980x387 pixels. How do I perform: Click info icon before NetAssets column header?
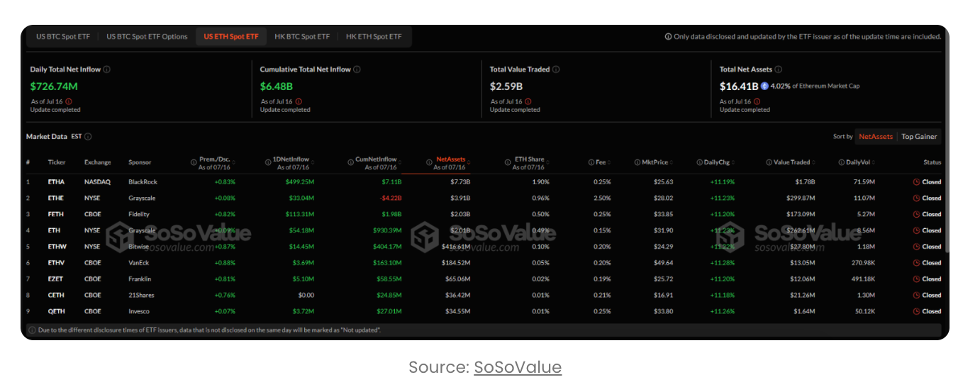pos(429,163)
